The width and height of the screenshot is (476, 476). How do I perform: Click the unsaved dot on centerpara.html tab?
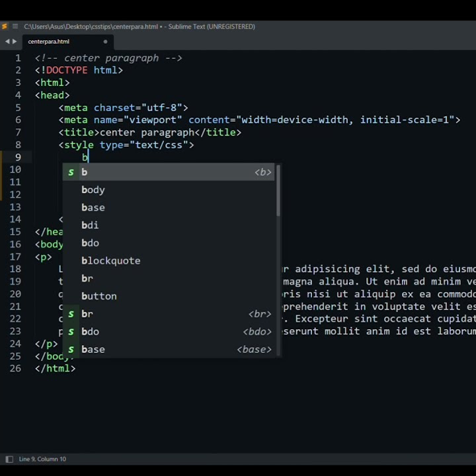pos(105,42)
